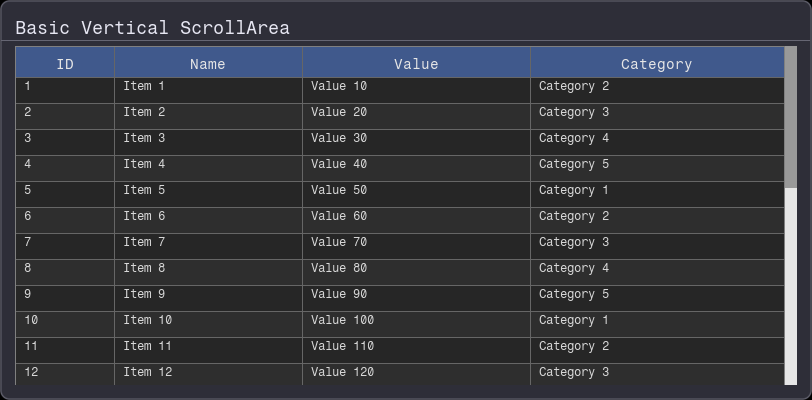The image size is (812, 400).
Task: Click the Value 40 cell
Action: (416, 165)
